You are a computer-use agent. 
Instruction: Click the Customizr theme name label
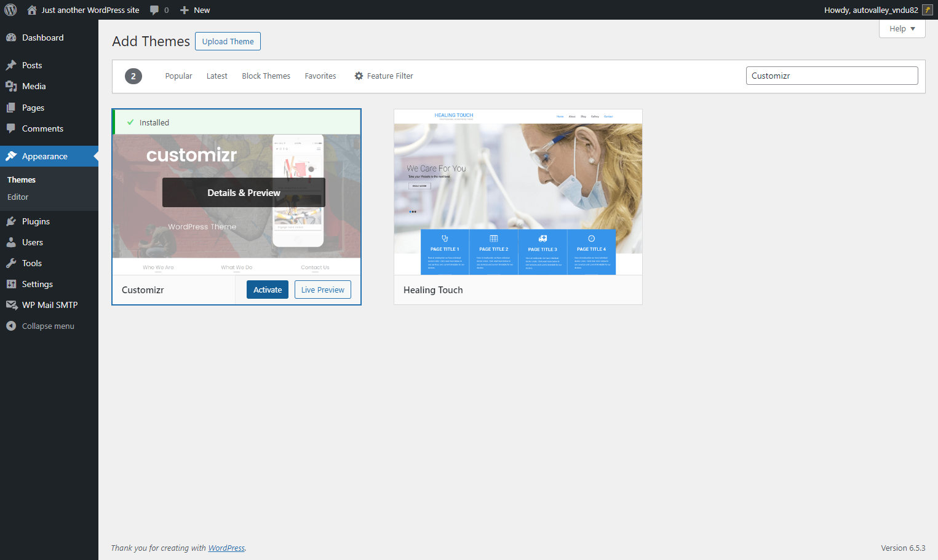(143, 290)
